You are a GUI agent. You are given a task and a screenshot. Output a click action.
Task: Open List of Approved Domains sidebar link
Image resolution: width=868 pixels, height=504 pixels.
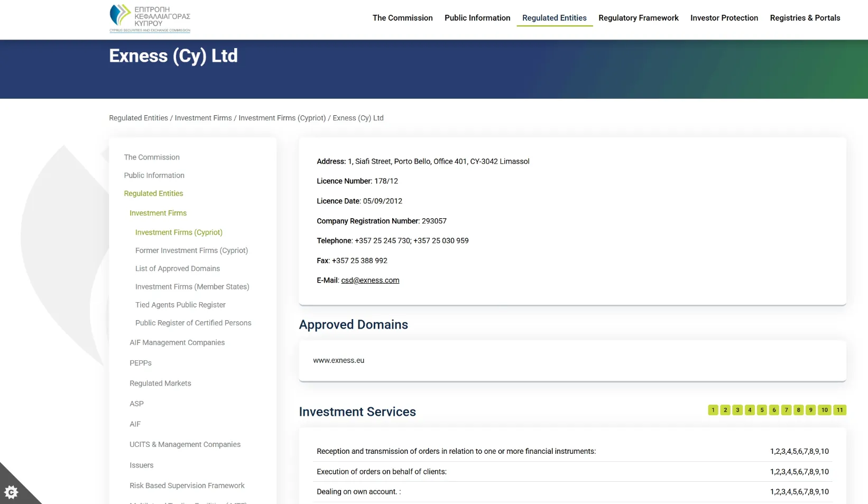(178, 268)
